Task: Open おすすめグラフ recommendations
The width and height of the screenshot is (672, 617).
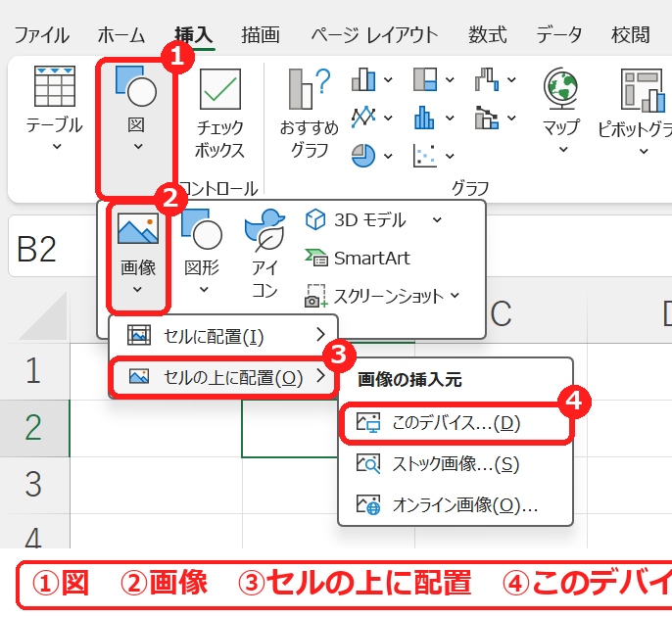Action: [310, 114]
